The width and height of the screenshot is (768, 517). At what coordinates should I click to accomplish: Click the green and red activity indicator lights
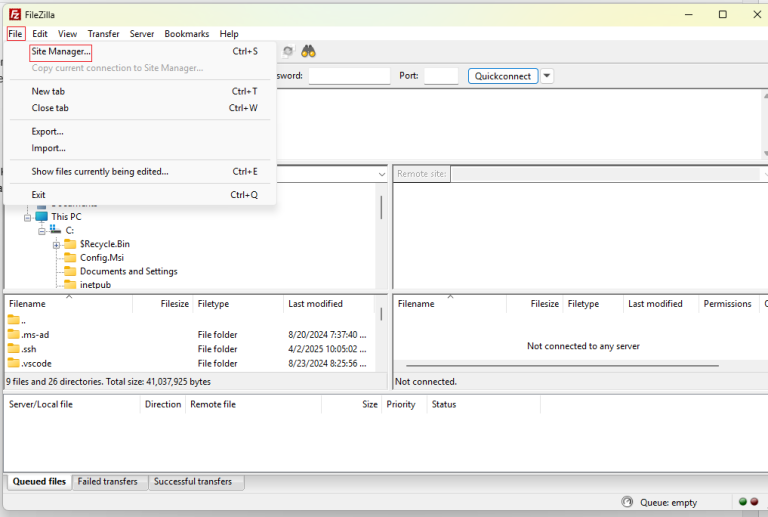click(x=747, y=502)
